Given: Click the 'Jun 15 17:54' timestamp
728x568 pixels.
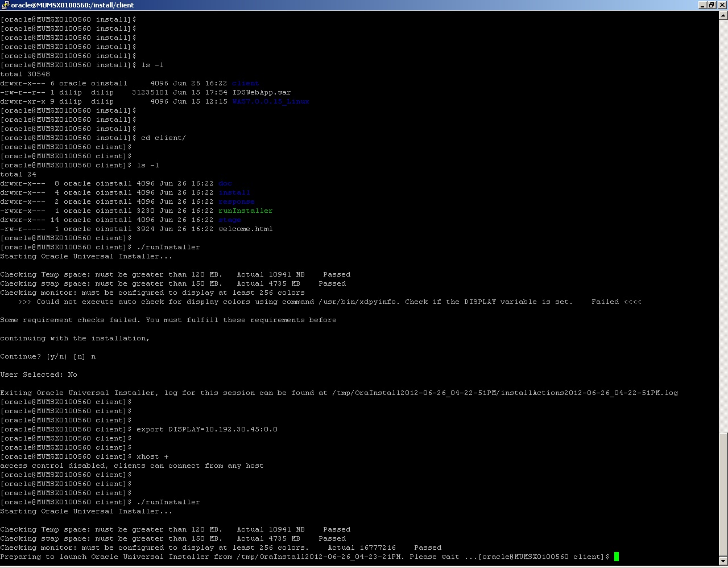Looking at the screenshot, I should click(200, 92).
